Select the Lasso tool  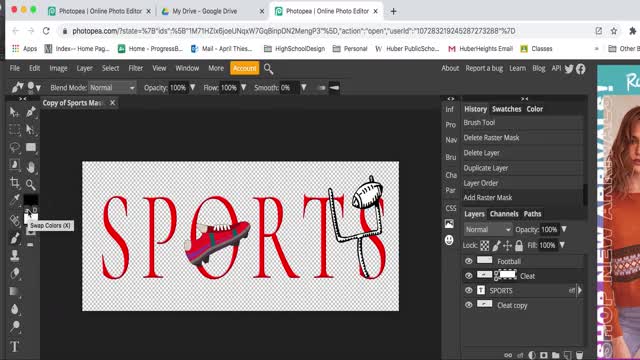tap(15, 147)
